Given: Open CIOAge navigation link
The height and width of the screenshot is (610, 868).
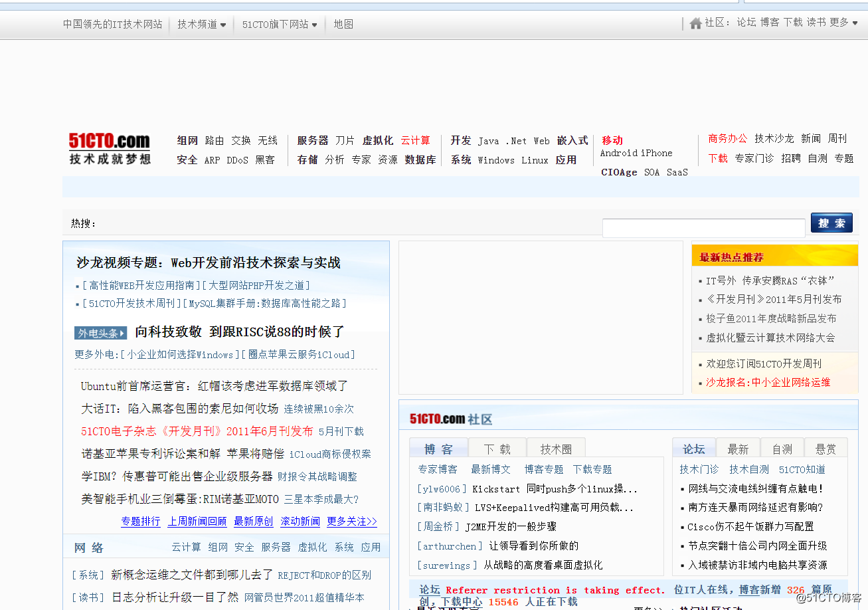Looking at the screenshot, I should click(x=619, y=172).
